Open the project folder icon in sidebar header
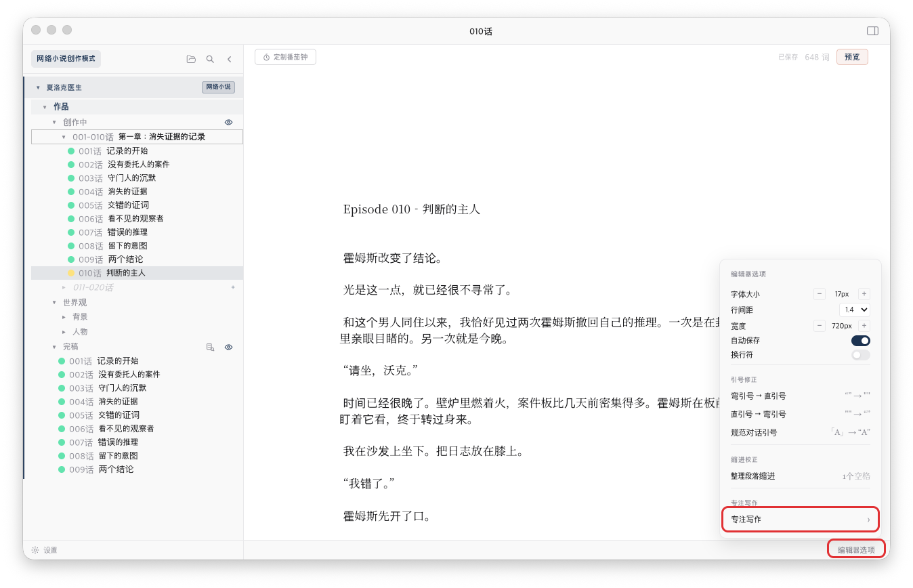This screenshot has height=588, width=913. (x=191, y=59)
